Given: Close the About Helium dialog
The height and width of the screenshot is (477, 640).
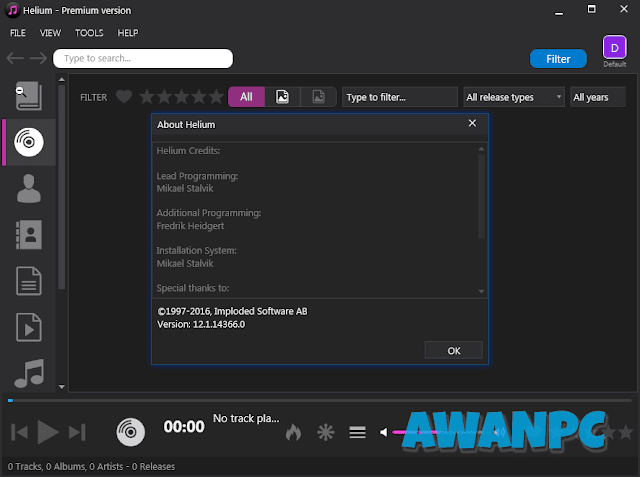Looking at the screenshot, I should (472, 123).
